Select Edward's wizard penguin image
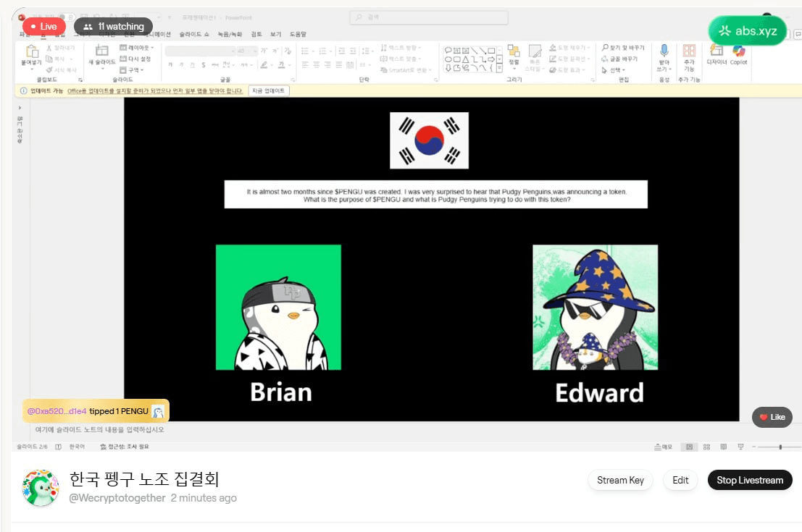 (596, 307)
